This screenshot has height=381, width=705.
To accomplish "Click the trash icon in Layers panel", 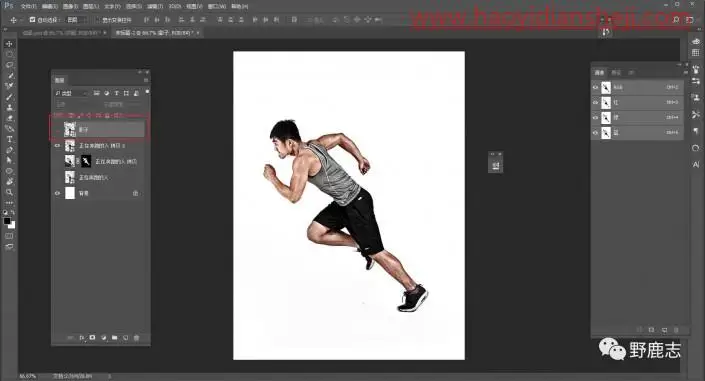I will pos(137,337).
